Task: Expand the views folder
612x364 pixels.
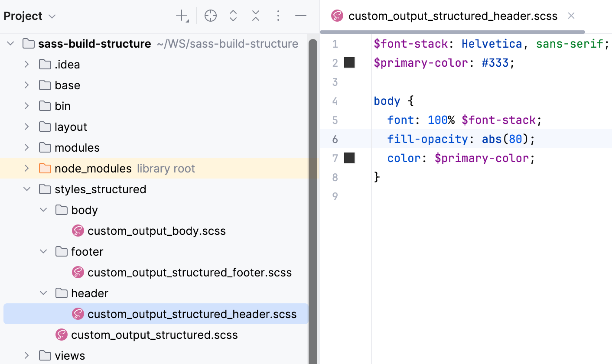Action: click(x=27, y=356)
